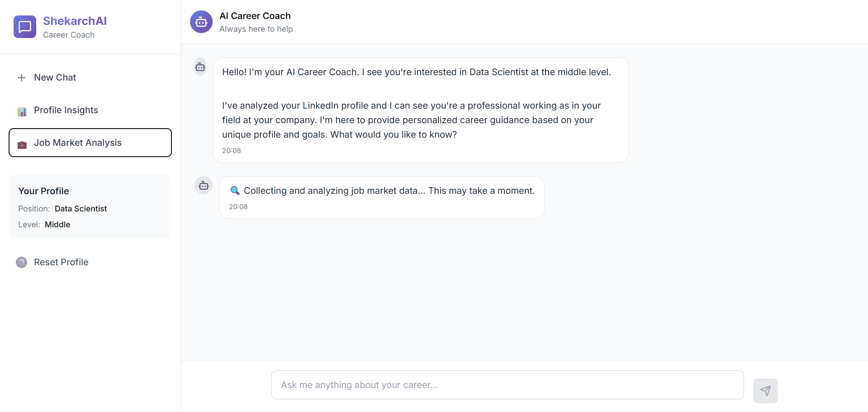Select Job Market Analysis
Image resolution: width=868 pixels, height=412 pixels.
[x=78, y=143]
